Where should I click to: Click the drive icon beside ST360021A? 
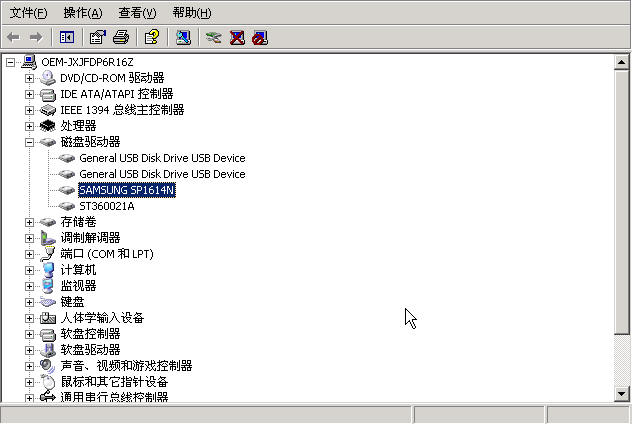(x=67, y=206)
